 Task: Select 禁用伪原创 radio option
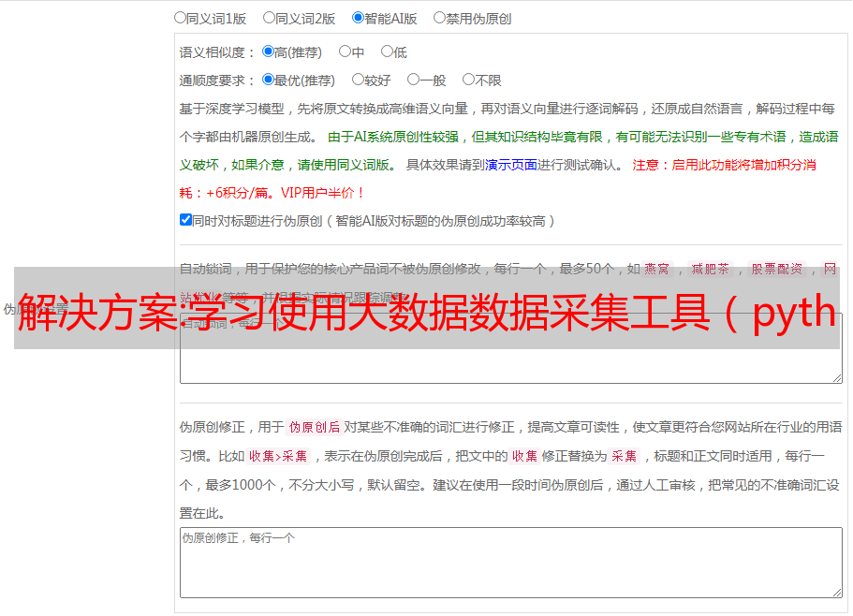point(439,18)
